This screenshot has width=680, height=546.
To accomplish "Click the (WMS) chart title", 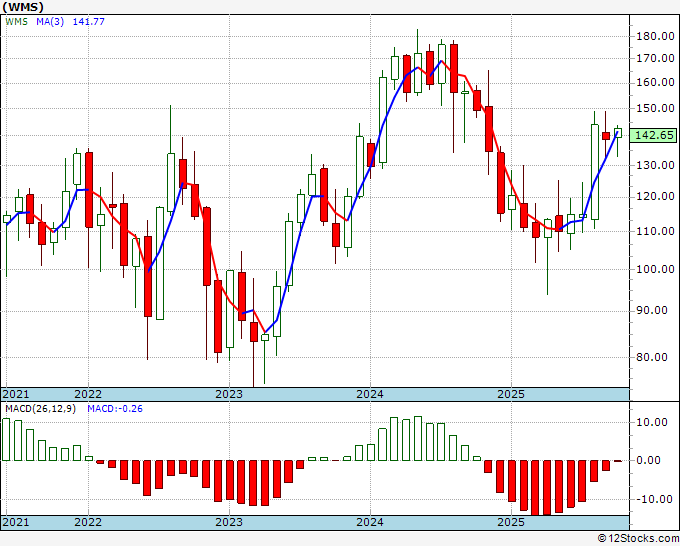I will point(23,7).
